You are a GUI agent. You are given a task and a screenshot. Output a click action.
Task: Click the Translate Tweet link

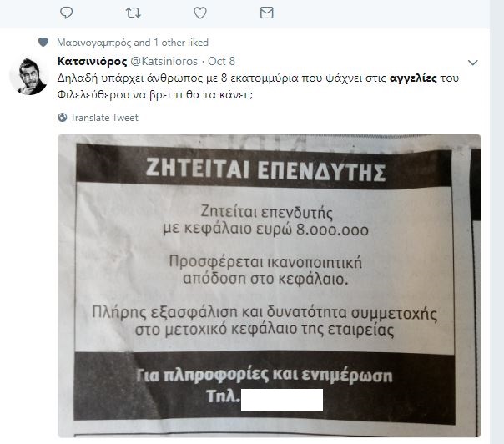(x=104, y=118)
